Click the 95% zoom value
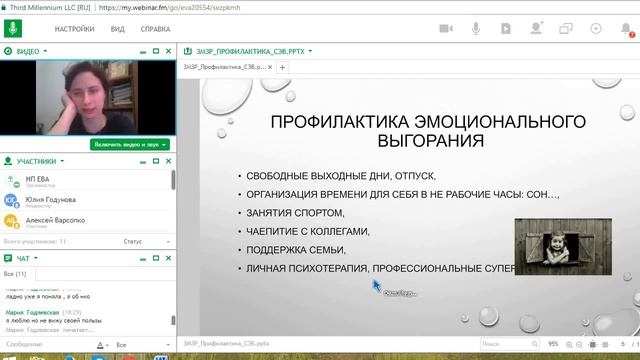 coord(553,344)
